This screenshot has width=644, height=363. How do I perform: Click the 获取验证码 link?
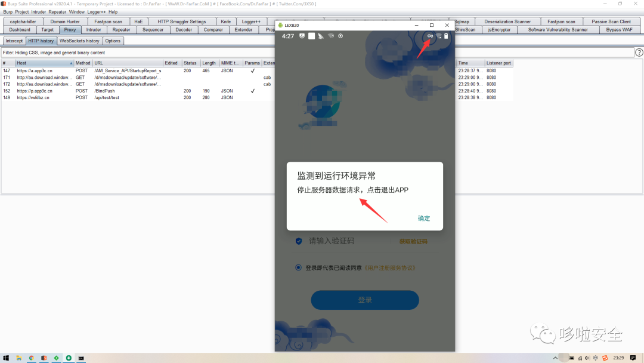(x=413, y=242)
